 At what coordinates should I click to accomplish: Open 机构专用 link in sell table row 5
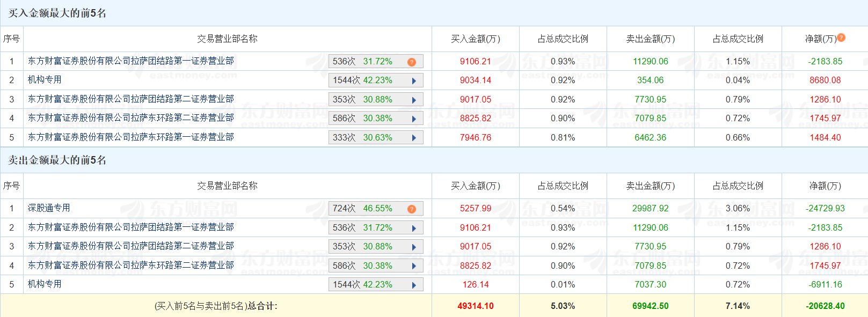click(x=45, y=284)
